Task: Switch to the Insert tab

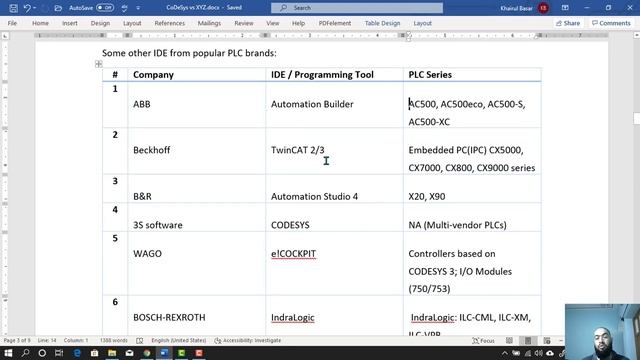Action: [70, 23]
